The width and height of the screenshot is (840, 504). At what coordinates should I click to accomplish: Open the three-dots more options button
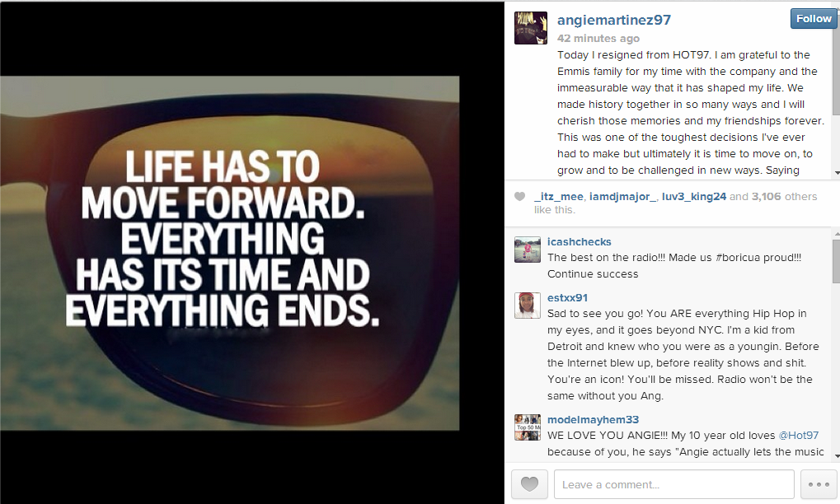[819, 484]
